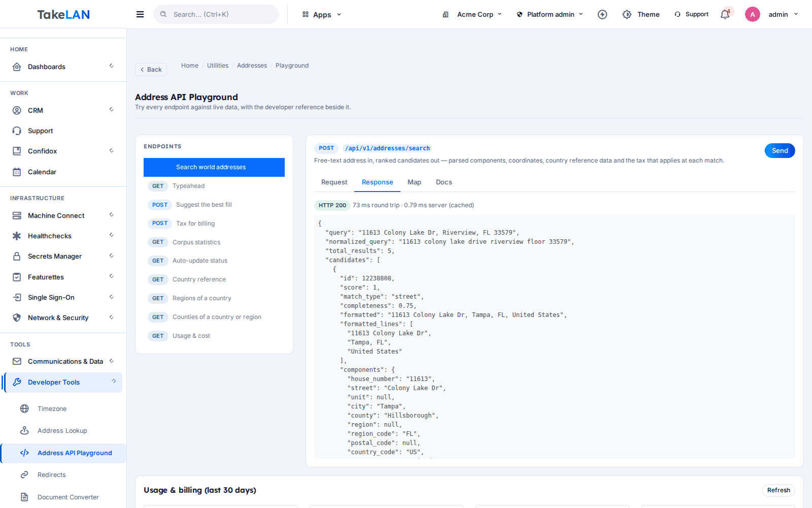Open Document Converter file icon

[24, 497]
